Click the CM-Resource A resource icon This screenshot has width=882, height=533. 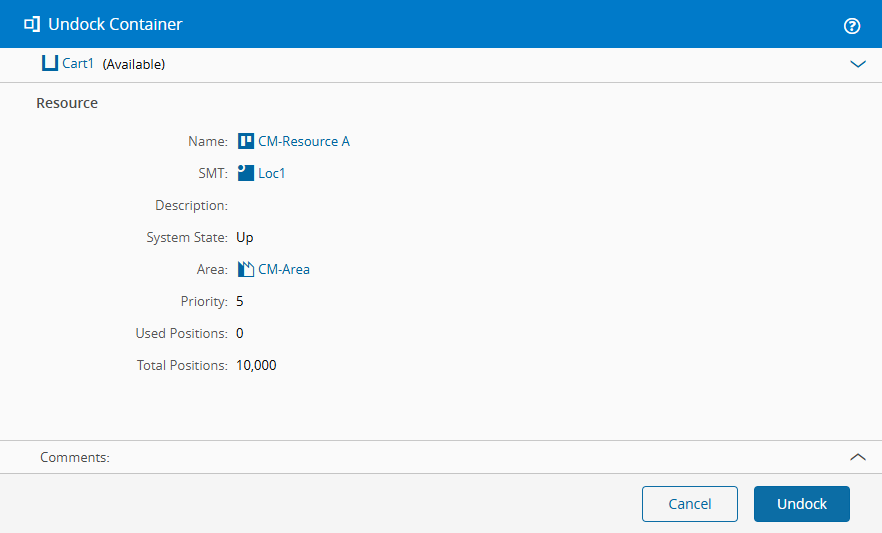tap(245, 141)
